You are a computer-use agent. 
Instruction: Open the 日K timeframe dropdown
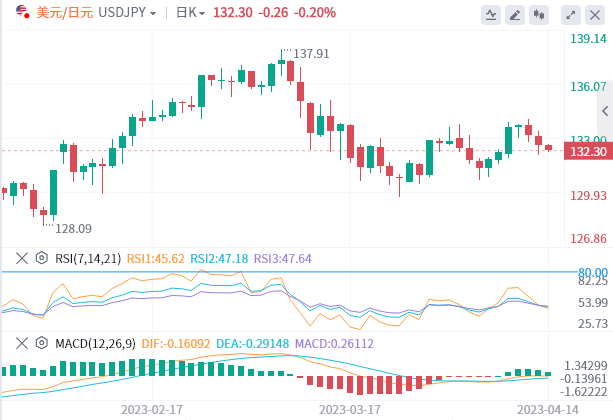coord(191,13)
